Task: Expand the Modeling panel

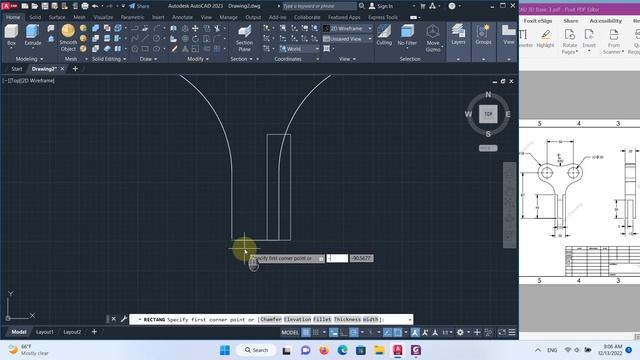Action: (x=29, y=59)
